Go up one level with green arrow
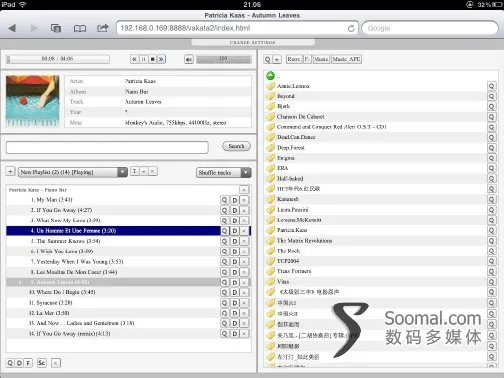This screenshot has height=378, width=504. pos(270,76)
